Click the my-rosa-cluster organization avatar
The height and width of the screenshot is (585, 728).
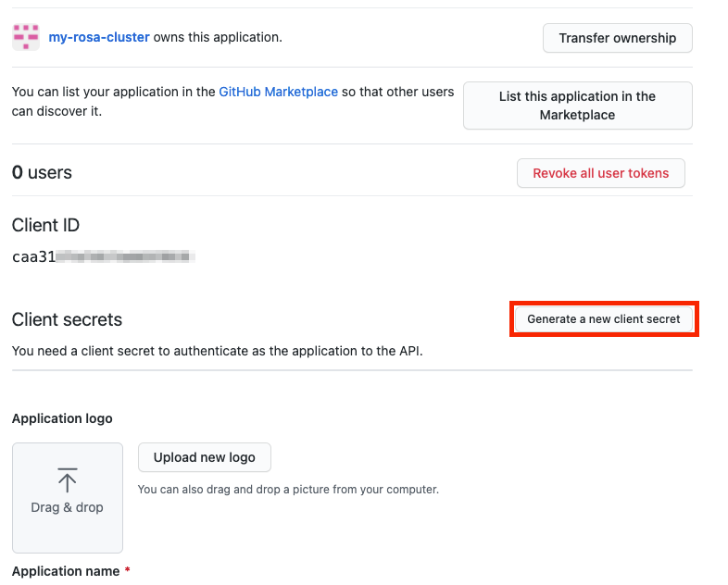[26, 38]
